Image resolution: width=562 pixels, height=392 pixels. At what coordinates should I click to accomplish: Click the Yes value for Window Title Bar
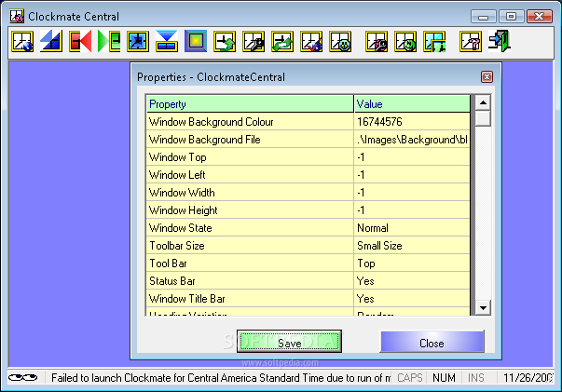tap(365, 299)
